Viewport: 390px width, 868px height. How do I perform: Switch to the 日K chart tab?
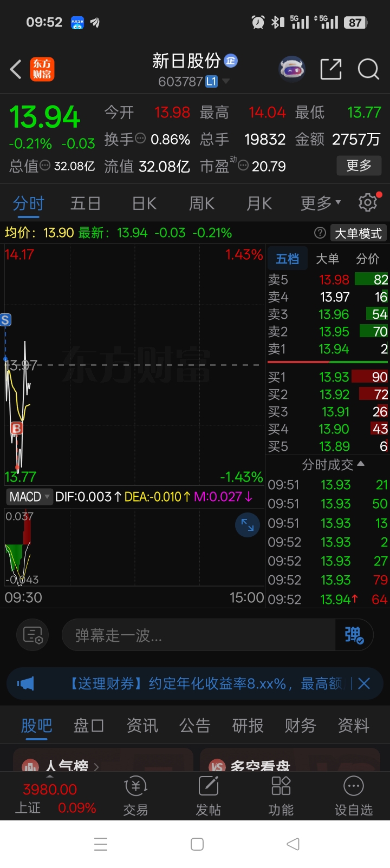click(144, 203)
